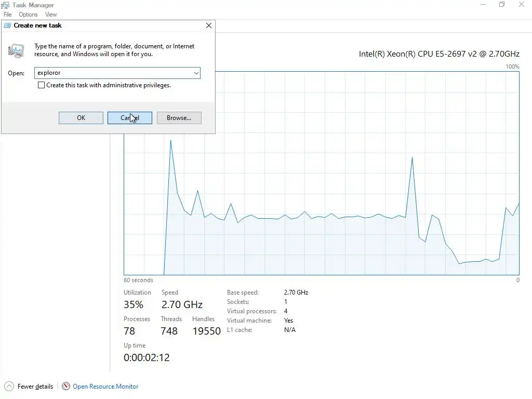Click the 35% utilization value
The image size is (532, 399).
tap(134, 304)
